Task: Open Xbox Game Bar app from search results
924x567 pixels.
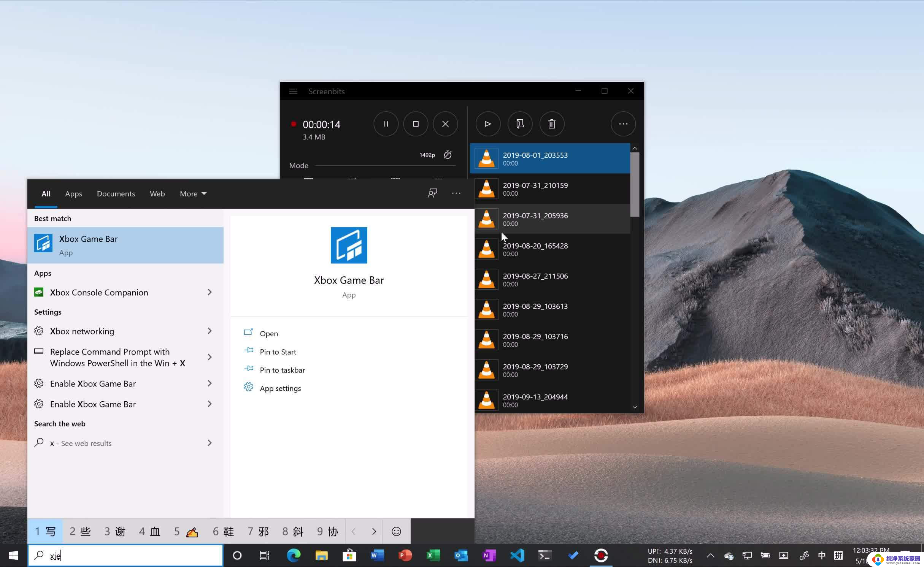Action: click(x=125, y=245)
